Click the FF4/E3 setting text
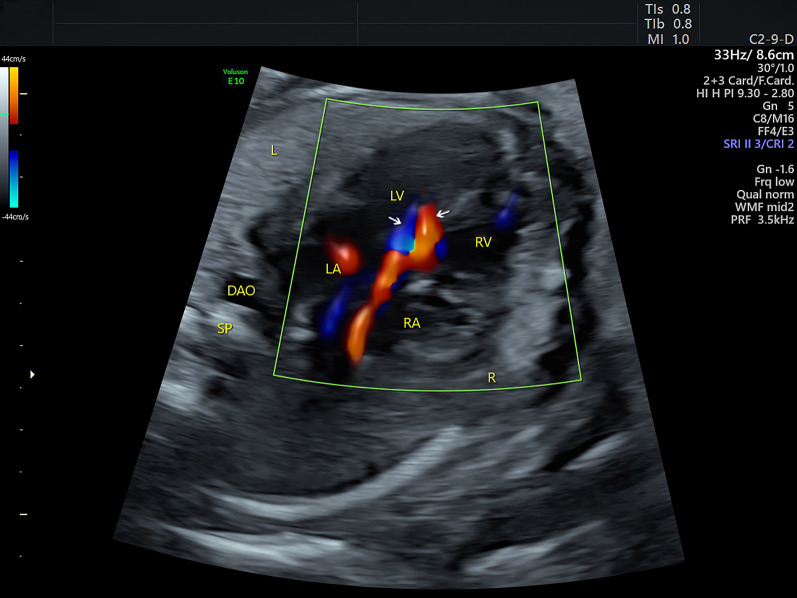This screenshot has height=598, width=797. [x=775, y=132]
